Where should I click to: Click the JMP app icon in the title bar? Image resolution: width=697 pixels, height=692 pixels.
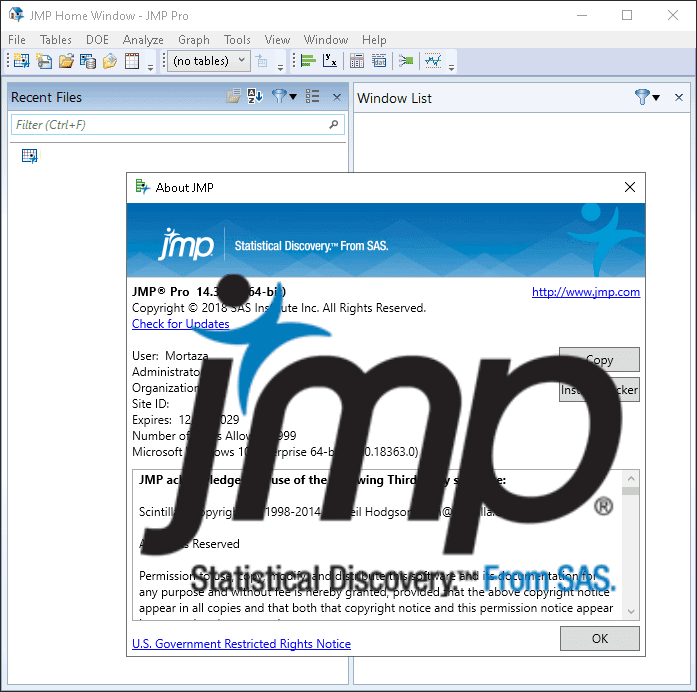point(16,15)
